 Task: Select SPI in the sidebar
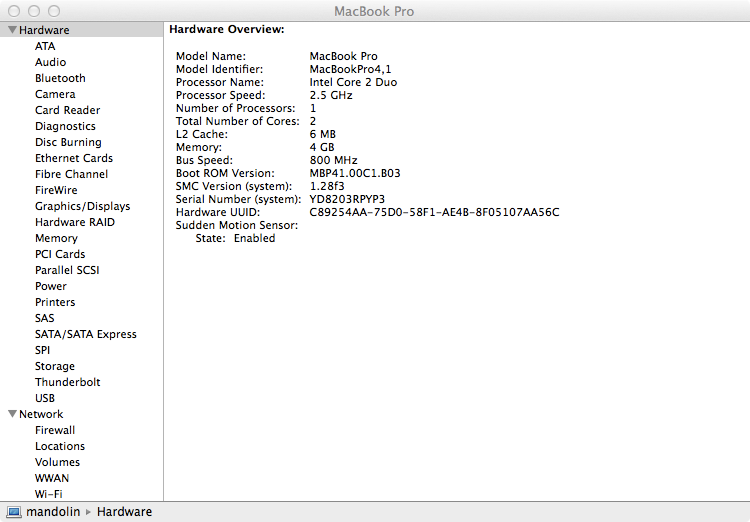click(x=42, y=350)
